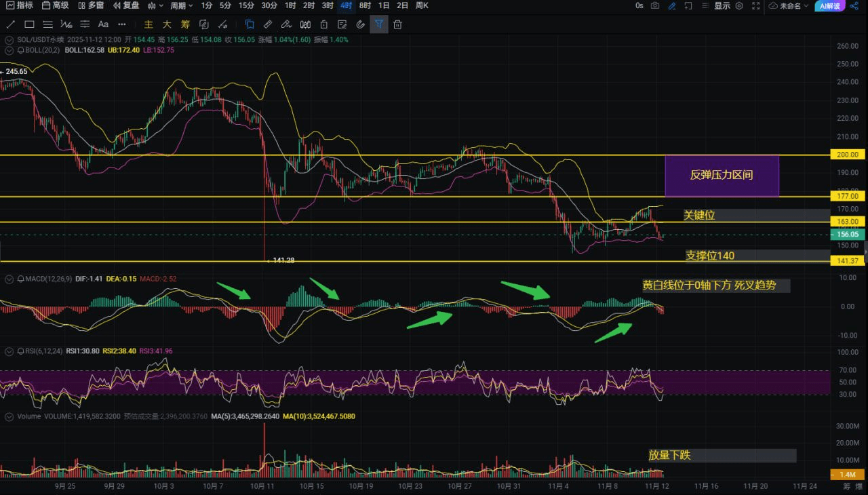Switch to 多窗 multi-window layout
The image size is (868, 495).
tap(91, 5)
